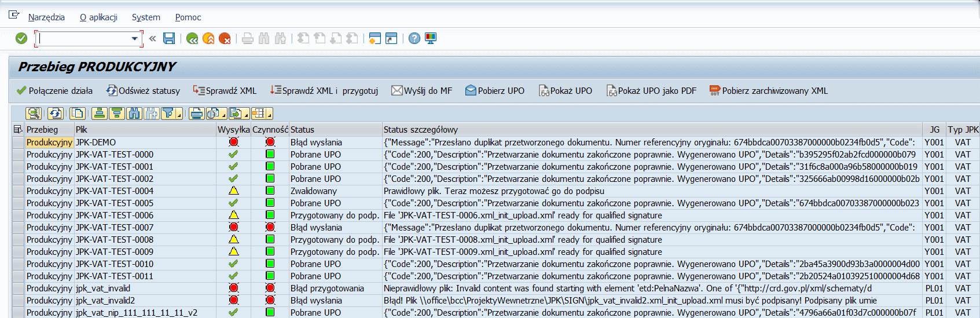Click the Save diskette icon
Image resolution: width=980 pixels, height=318 pixels.
[169, 38]
